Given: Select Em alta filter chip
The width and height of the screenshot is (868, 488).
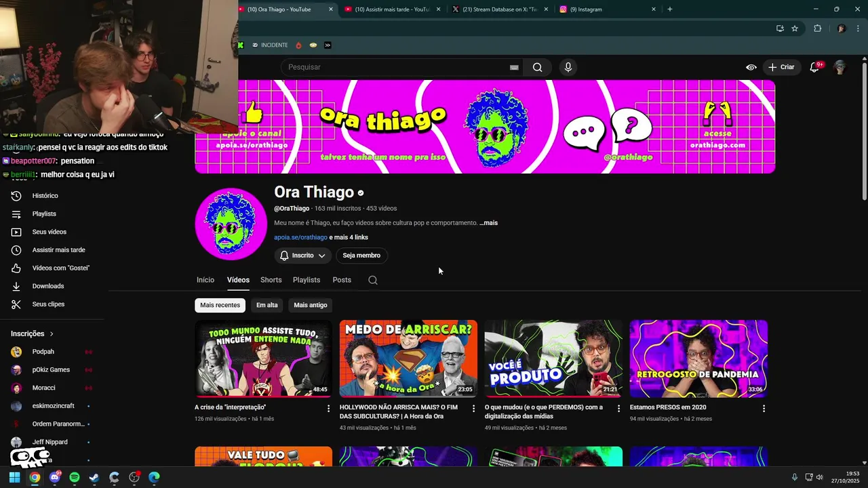Looking at the screenshot, I should 267,305.
